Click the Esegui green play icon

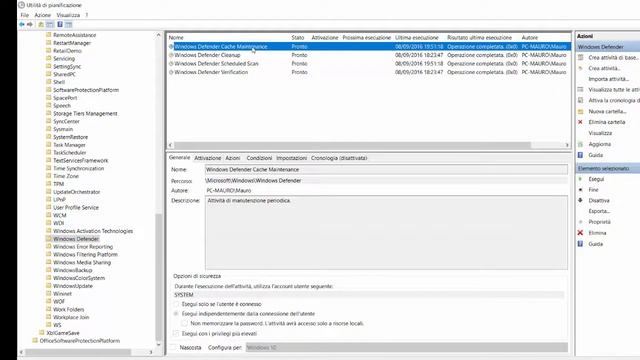tap(580, 179)
